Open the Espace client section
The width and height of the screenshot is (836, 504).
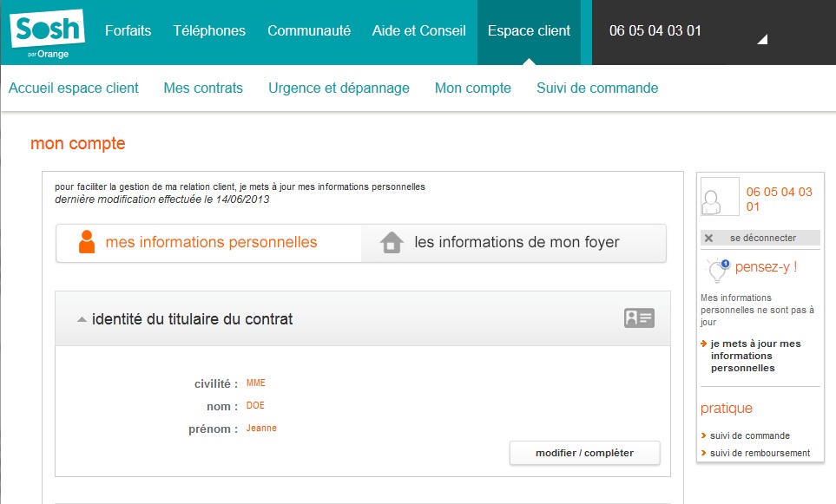tap(529, 30)
